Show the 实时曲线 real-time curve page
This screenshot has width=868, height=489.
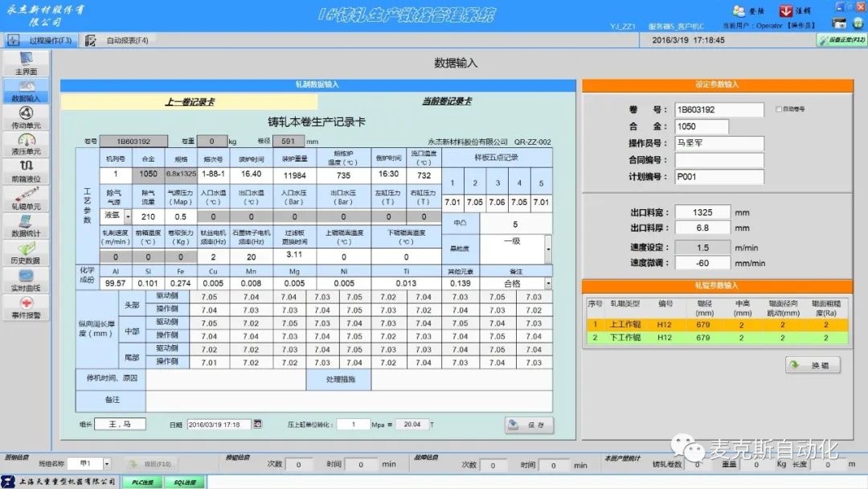pos(25,280)
